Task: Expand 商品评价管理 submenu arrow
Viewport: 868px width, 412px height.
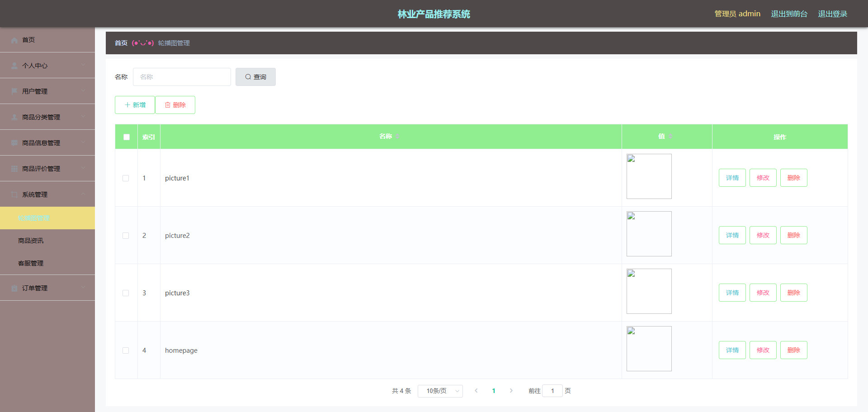Action: (83, 169)
